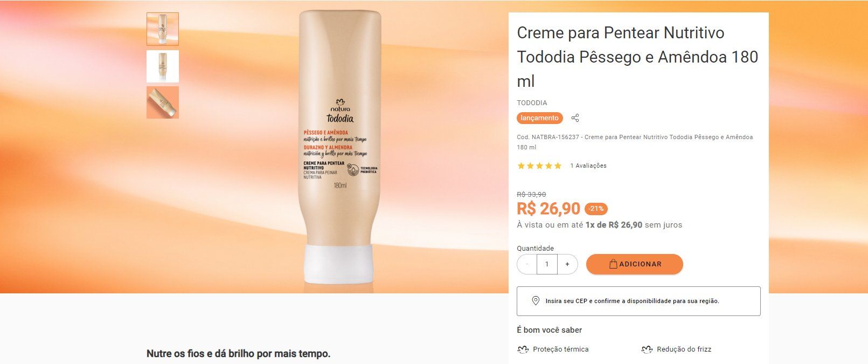868x364 pixels.
Task: Select the third tilted bottle thumbnail
Action: (163, 102)
